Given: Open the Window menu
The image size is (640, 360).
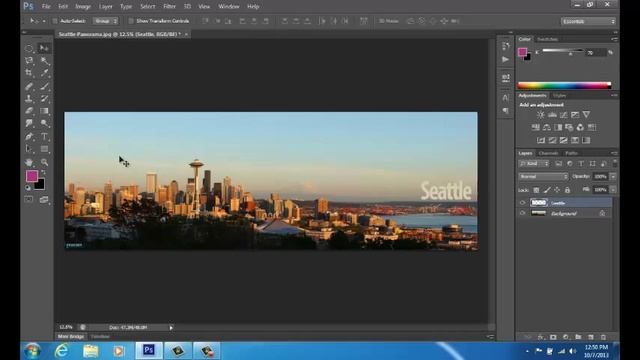Looking at the screenshot, I should (229, 7).
